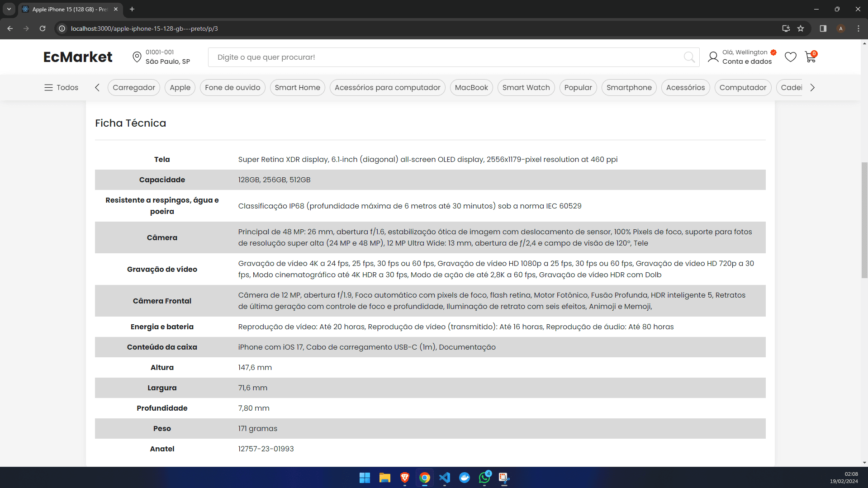Screen dimensions: 868x488
Task: Open Conta e dados link
Action: point(747,62)
